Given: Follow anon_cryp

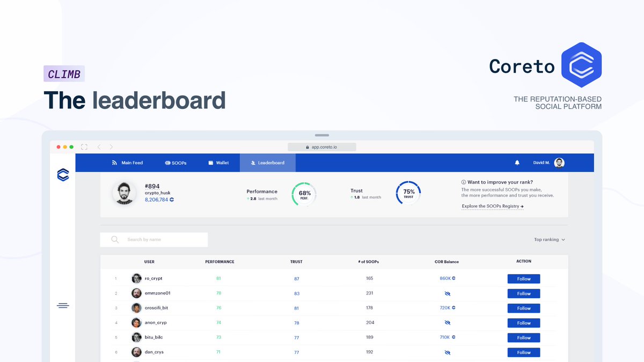Looking at the screenshot, I should pyautogui.click(x=524, y=323).
